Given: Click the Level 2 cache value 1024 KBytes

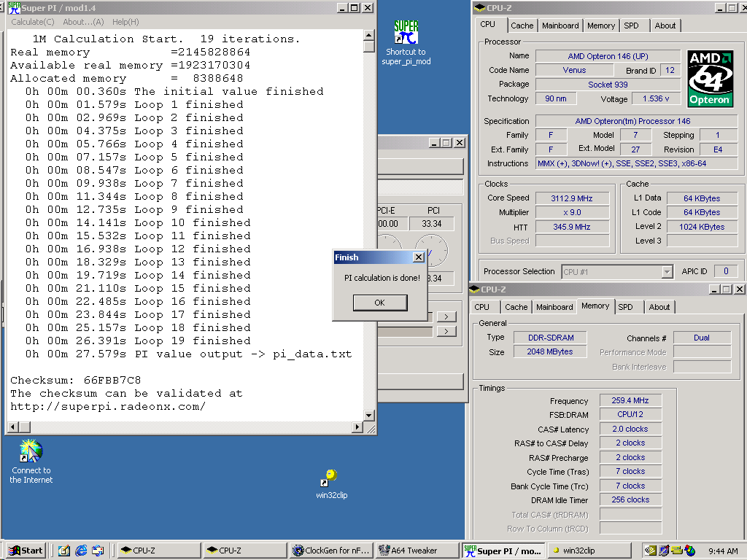Looking at the screenshot, I should point(702,227).
